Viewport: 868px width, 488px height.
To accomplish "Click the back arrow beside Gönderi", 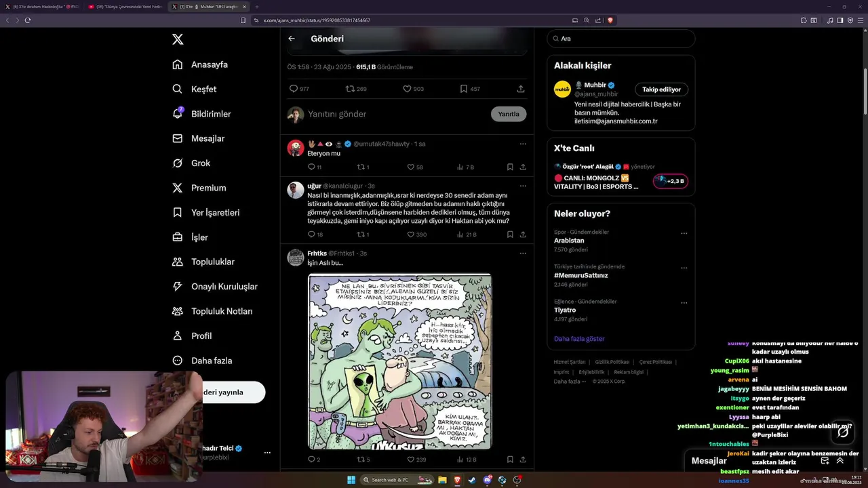I will point(292,39).
